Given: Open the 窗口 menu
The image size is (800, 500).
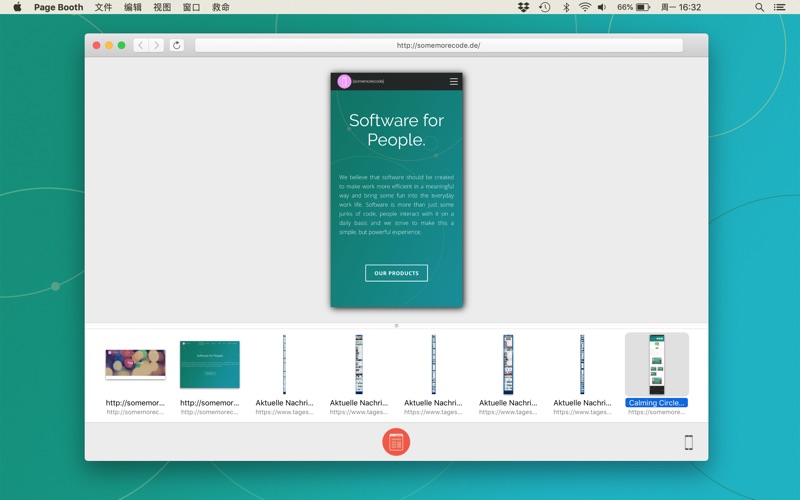Looking at the screenshot, I should (x=191, y=7).
